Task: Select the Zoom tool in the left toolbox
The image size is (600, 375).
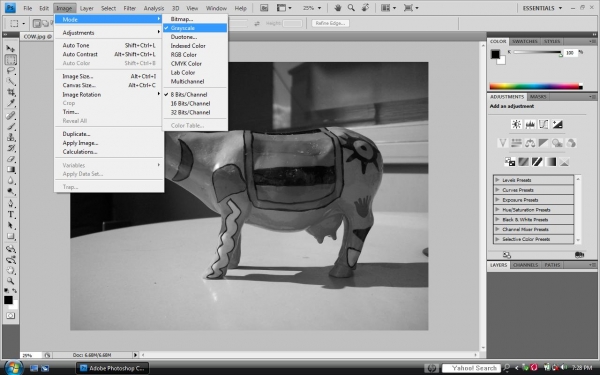Action: [10, 281]
